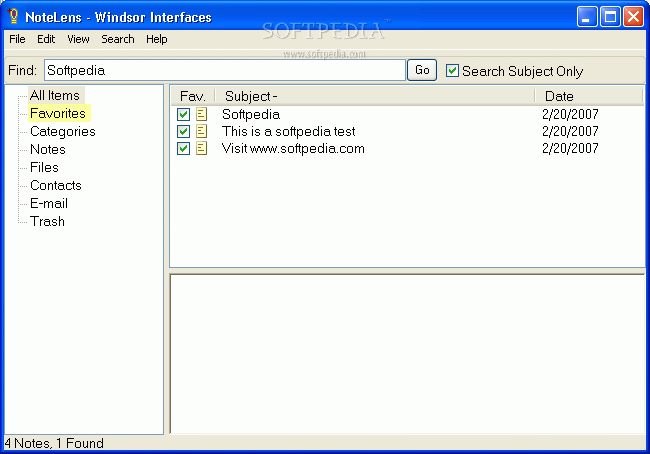Click the NoteLens lightbulb icon in title bar
The width and height of the screenshot is (650, 454).
point(13,16)
